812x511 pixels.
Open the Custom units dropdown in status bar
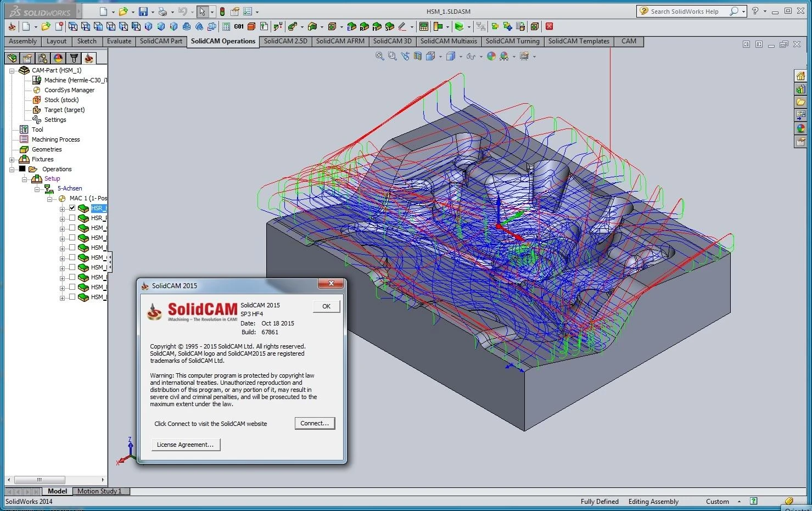click(x=739, y=501)
